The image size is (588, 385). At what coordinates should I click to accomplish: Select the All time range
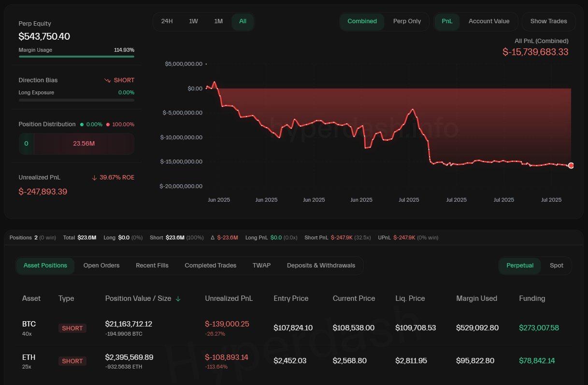(x=243, y=21)
